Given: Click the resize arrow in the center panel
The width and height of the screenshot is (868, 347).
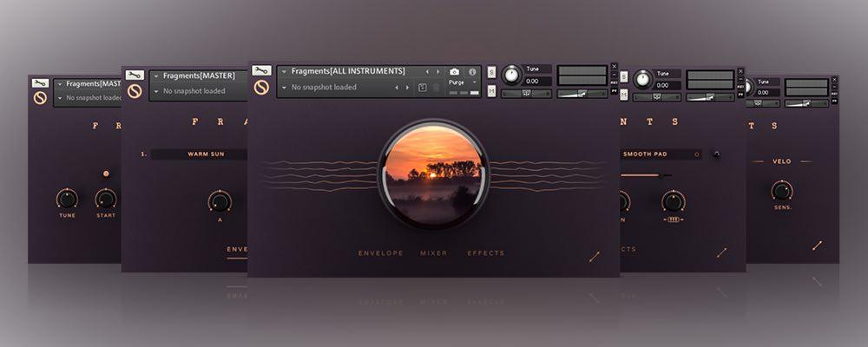Looking at the screenshot, I should tap(594, 257).
